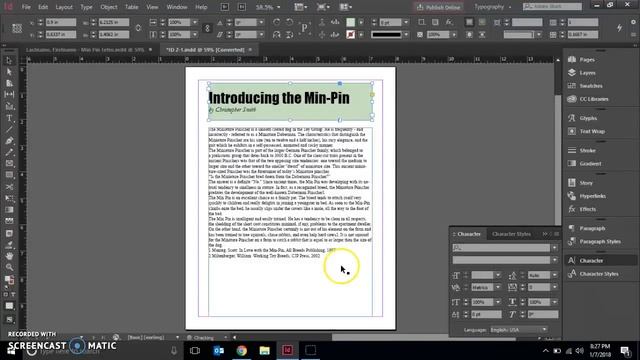The image size is (640, 360).
Task: Open the Character panel flyout menu
Action: 556,234
